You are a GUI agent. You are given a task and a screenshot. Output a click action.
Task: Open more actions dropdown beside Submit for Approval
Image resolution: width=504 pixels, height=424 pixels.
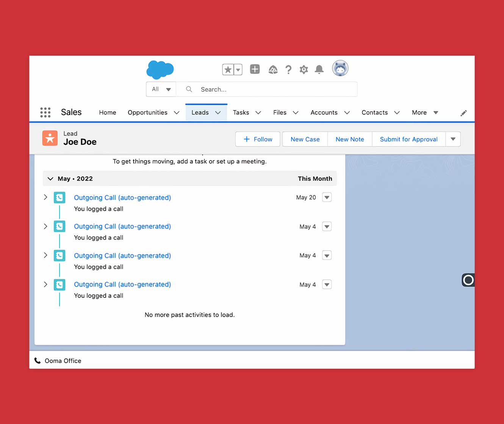(x=453, y=139)
